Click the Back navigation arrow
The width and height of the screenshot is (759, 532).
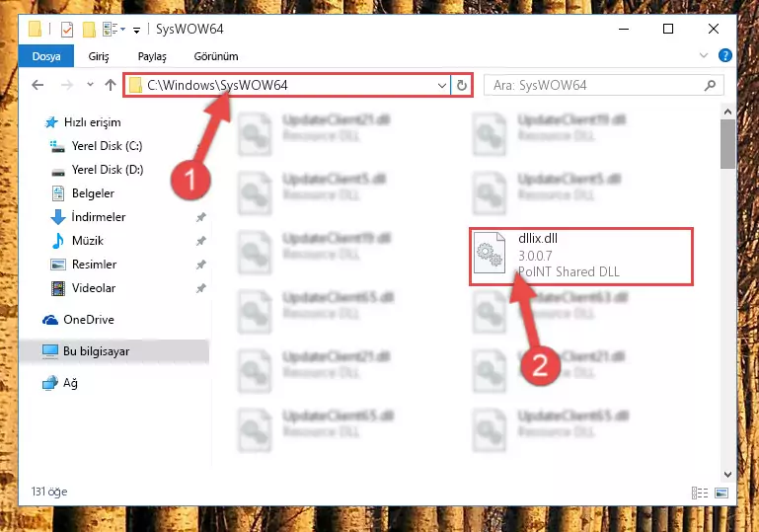(38, 85)
